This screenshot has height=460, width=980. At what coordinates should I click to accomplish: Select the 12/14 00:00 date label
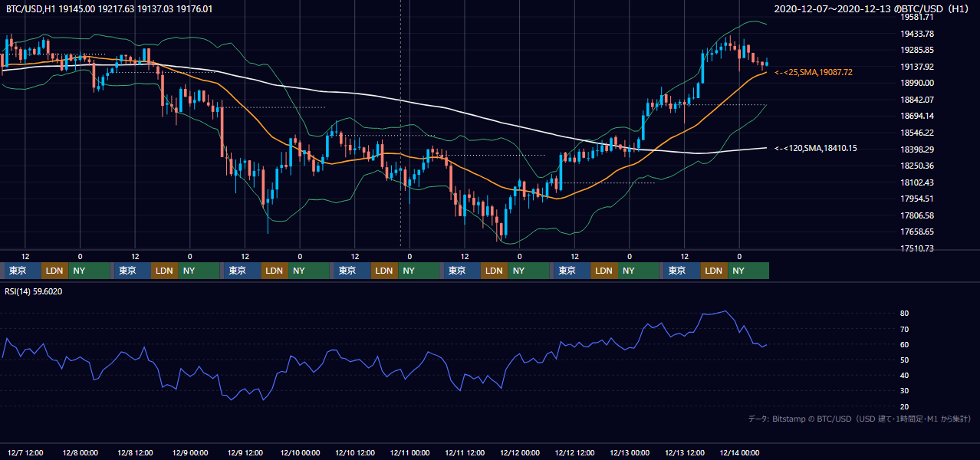(x=739, y=452)
